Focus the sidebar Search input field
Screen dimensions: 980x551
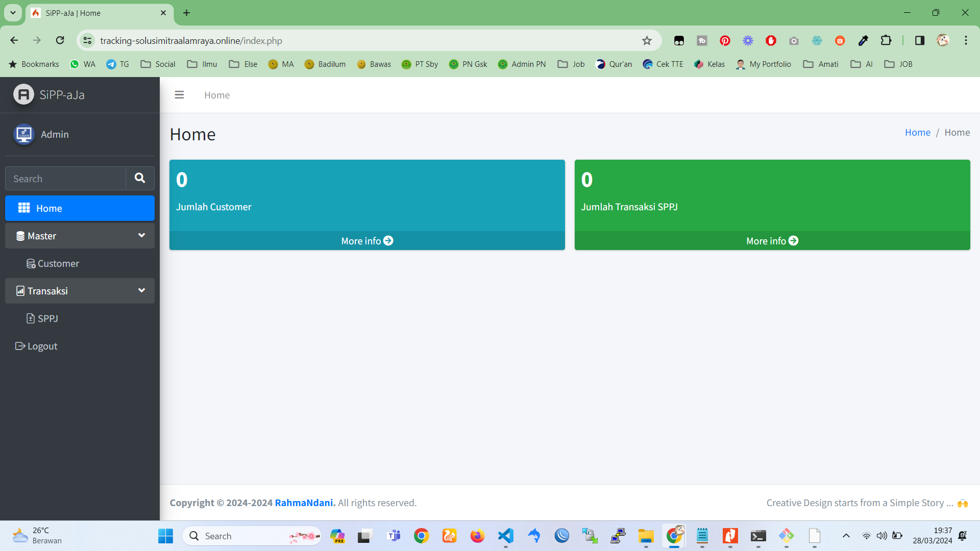click(x=65, y=179)
